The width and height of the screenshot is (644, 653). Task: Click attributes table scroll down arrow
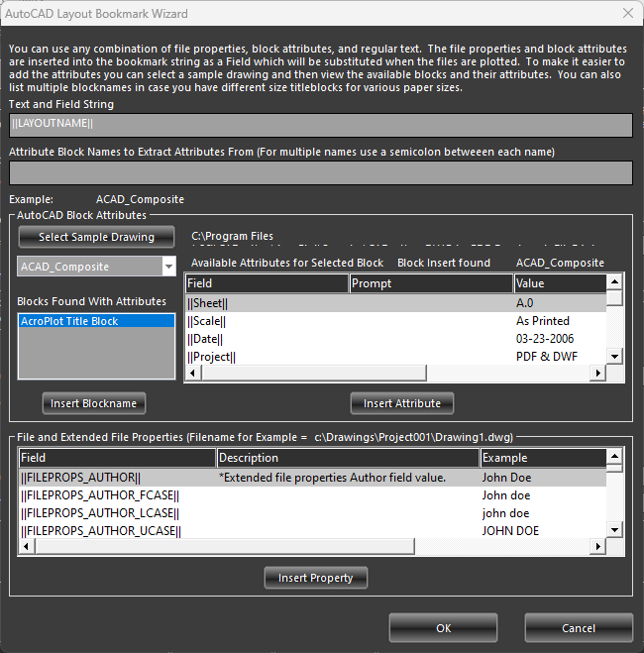coord(614,357)
